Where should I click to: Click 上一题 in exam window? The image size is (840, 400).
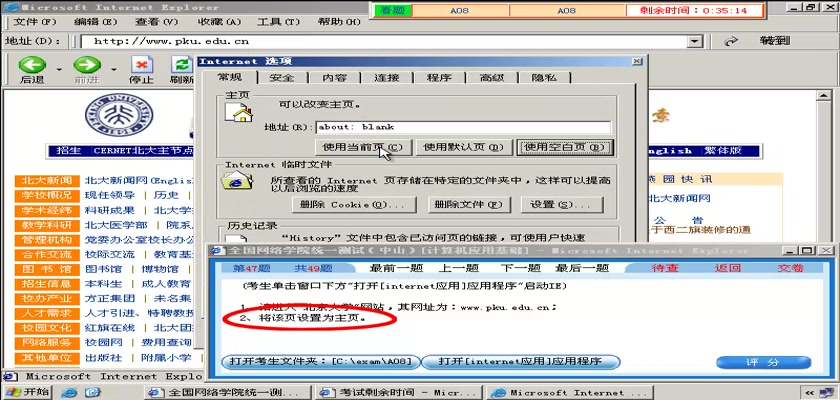pos(459,268)
